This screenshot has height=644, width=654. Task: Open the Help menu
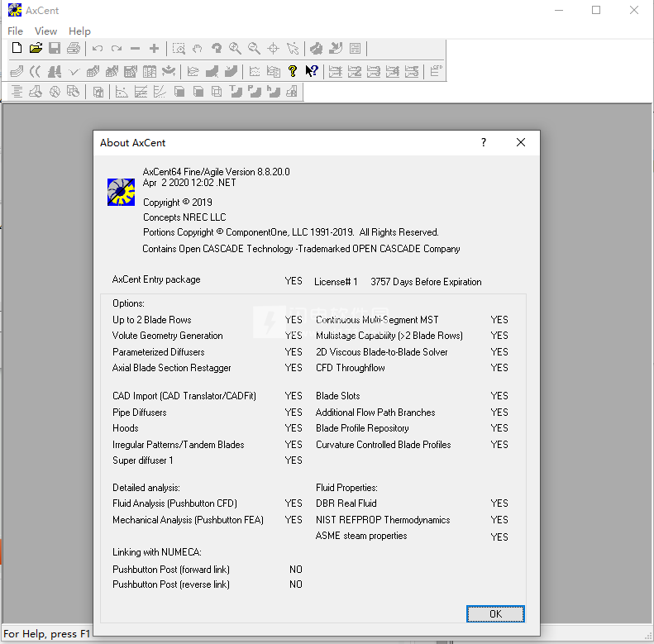pyautogui.click(x=79, y=31)
